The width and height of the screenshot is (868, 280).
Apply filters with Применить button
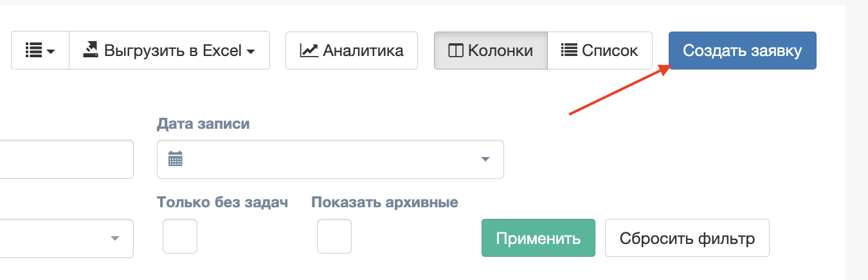538,238
